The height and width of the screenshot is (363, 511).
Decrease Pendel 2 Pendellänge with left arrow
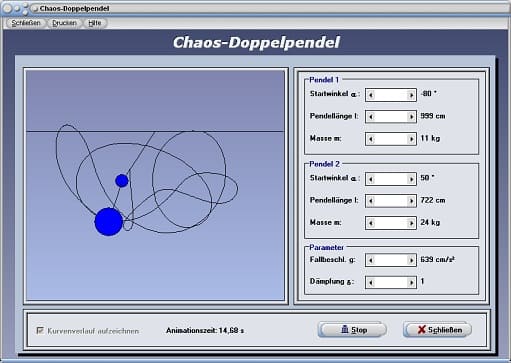pos(371,201)
